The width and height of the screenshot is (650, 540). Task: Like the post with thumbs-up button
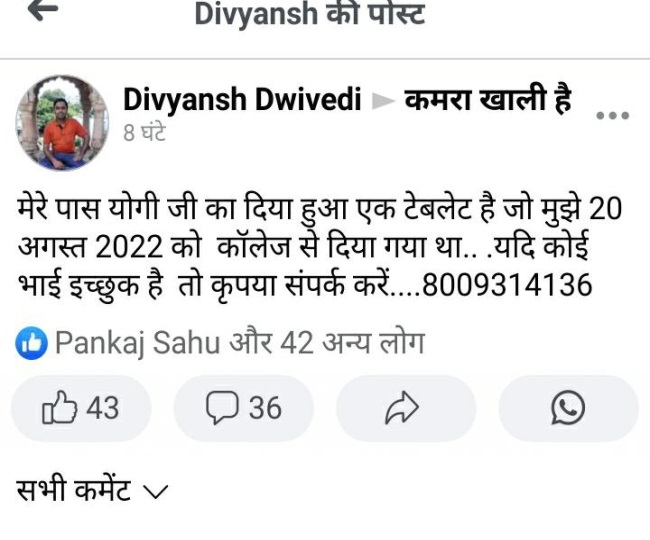81,408
